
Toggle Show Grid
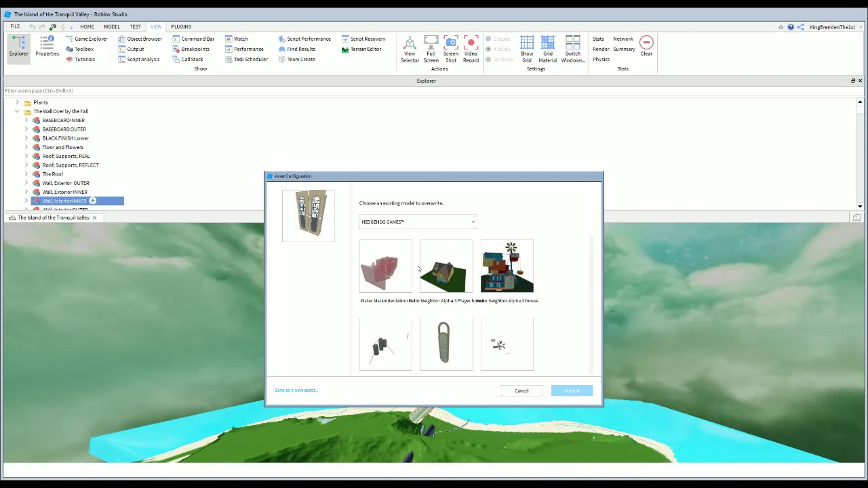point(527,49)
